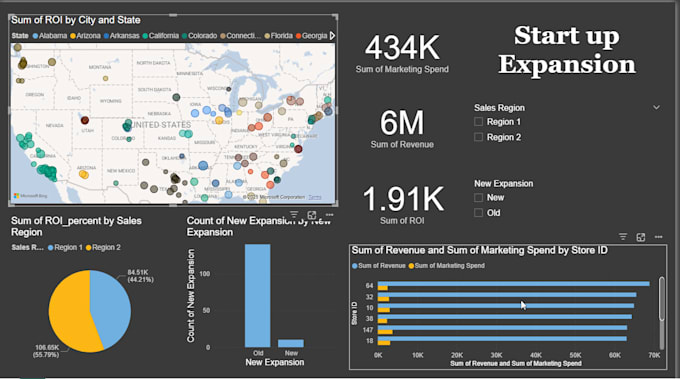Click the Arizona legend marker

tap(73, 36)
